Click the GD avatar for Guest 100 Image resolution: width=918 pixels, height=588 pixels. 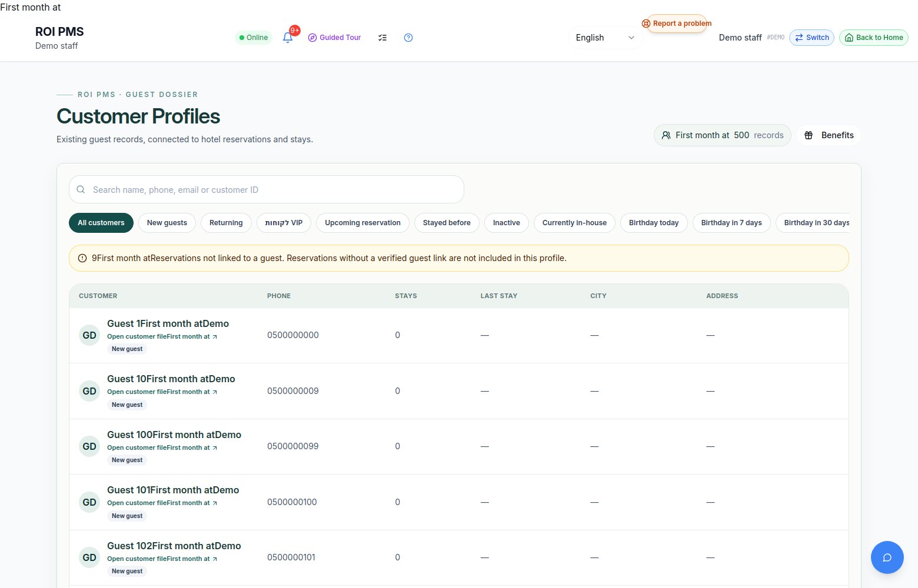click(x=89, y=446)
